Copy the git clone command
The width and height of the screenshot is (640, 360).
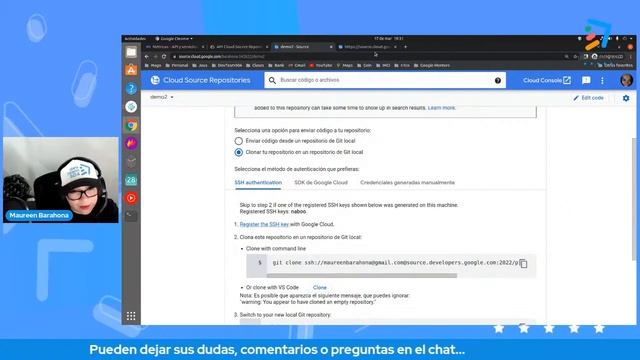click(x=523, y=264)
